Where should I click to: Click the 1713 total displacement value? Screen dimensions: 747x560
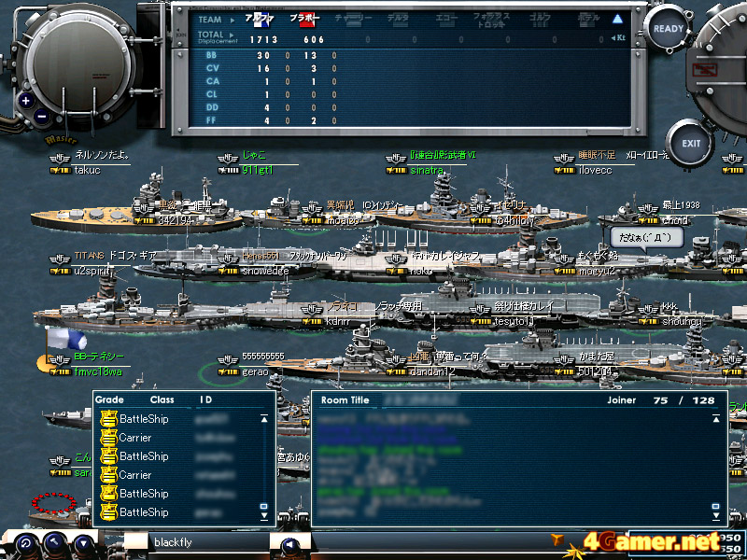pyautogui.click(x=263, y=40)
